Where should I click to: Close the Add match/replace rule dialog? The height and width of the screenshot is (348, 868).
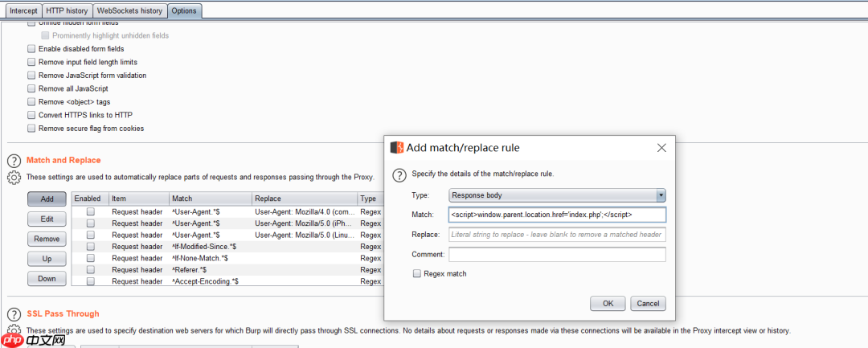[x=661, y=148]
